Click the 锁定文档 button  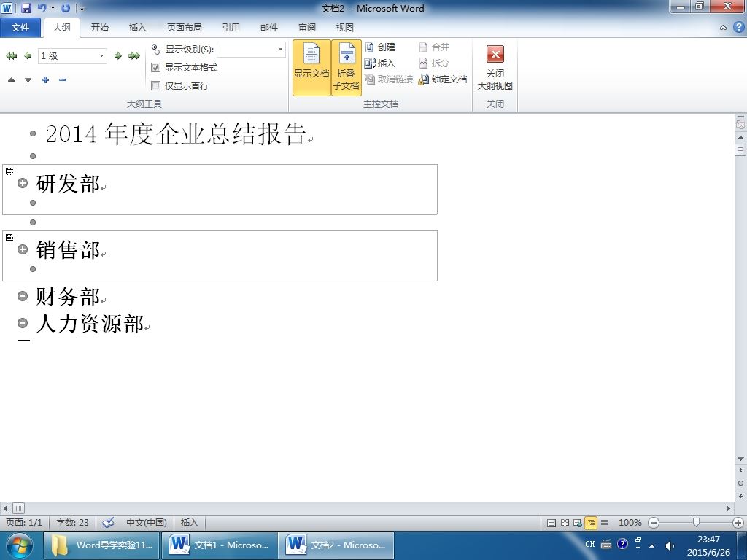click(x=443, y=79)
